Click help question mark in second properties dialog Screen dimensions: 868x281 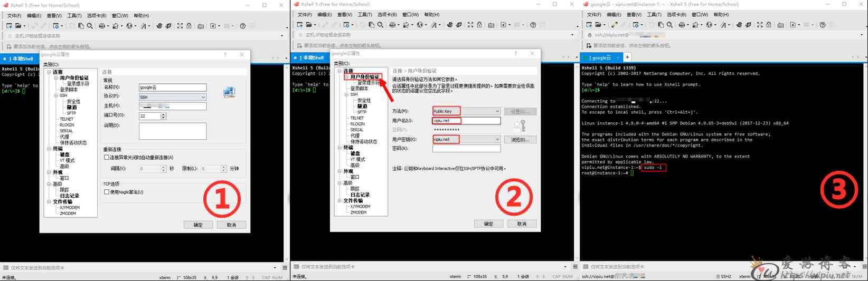(516, 53)
